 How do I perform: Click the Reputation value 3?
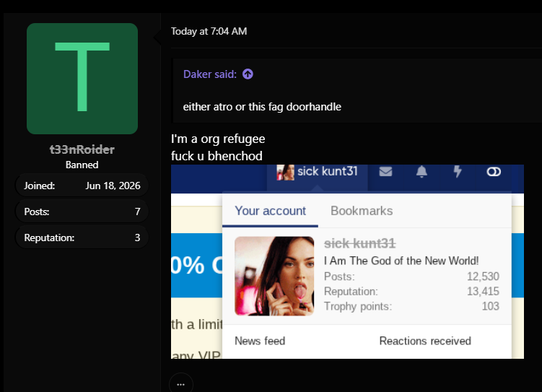tap(138, 238)
